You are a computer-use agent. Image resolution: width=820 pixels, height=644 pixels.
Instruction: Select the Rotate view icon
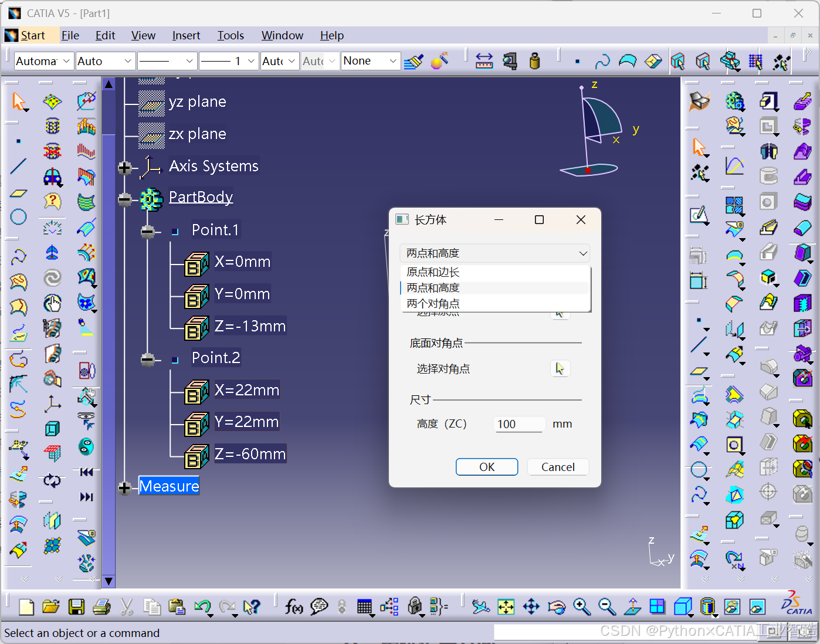pos(556,606)
